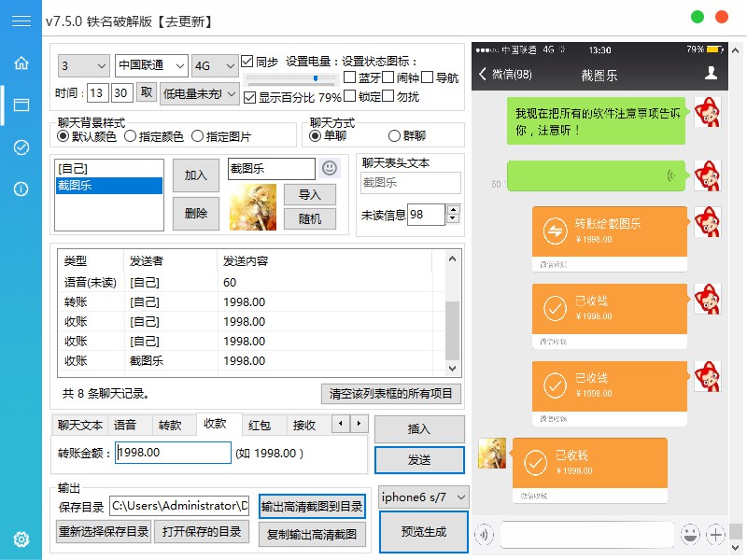747x560 pixels.
Task: Enable the 闹钟 status icon checkbox
Action: (x=388, y=77)
